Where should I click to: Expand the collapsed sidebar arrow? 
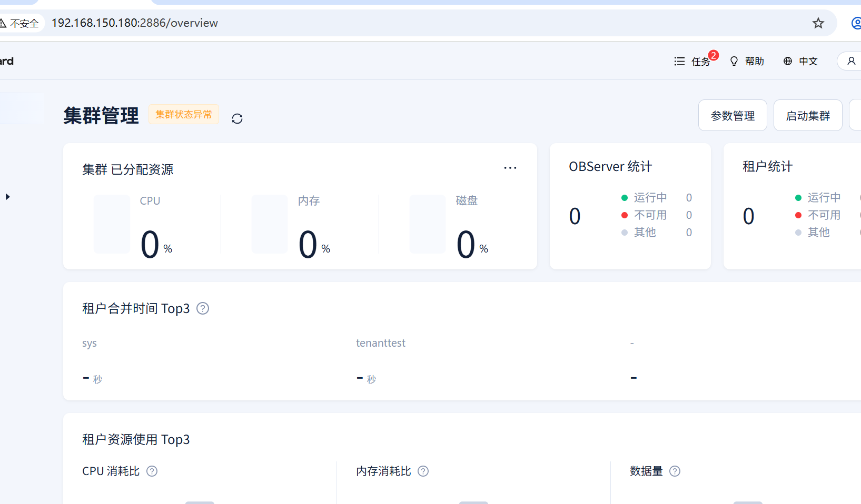pyautogui.click(x=7, y=197)
